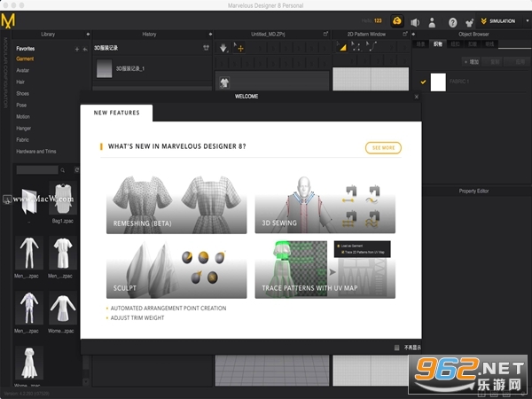The height and width of the screenshot is (399, 532).
Task: Select the Fabric category in Library
Action: [x=22, y=140]
